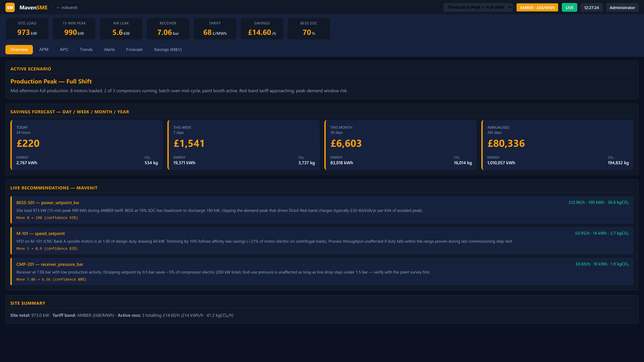Click the SM MavenSME logo icon
This screenshot has height=362, width=644.
[10, 7]
